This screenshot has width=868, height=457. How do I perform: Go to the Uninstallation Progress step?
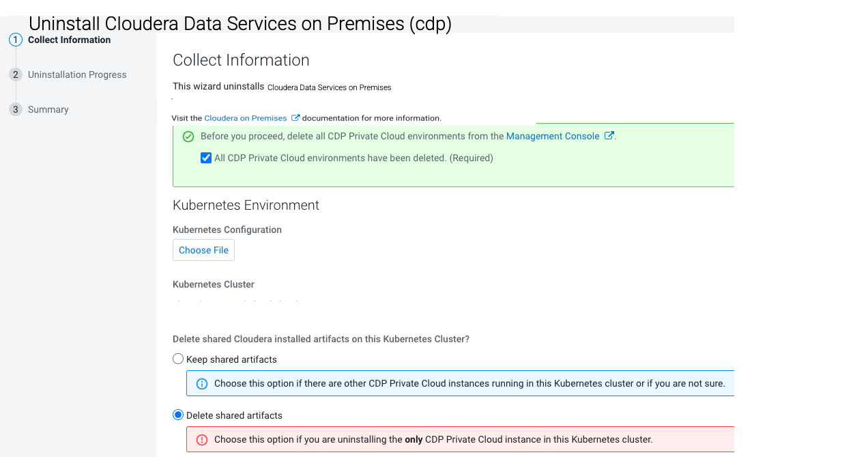pyautogui.click(x=77, y=74)
